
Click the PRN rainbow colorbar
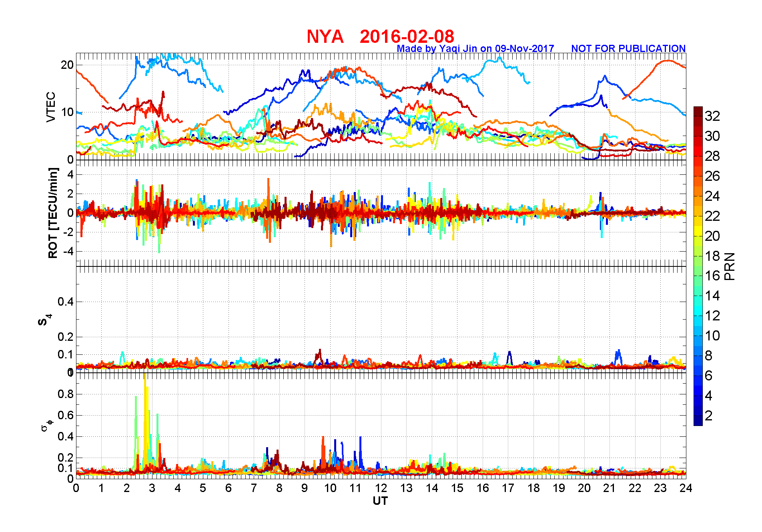(698, 266)
